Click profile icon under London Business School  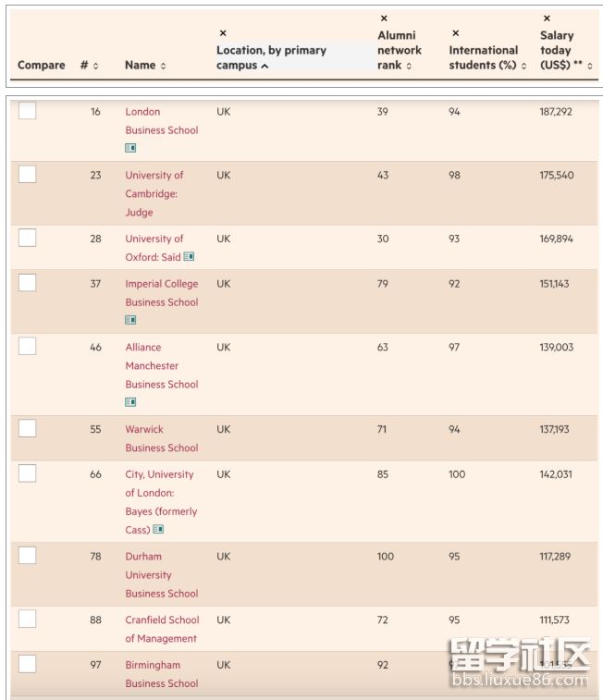130,148
